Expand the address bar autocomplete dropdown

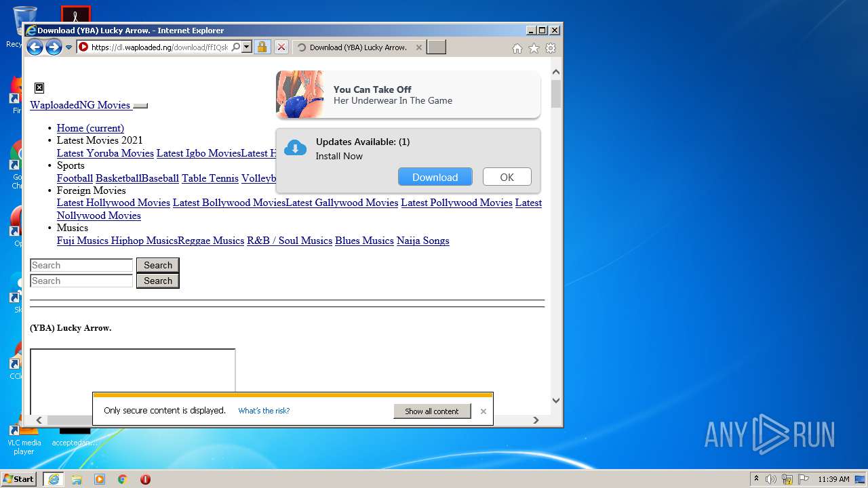tap(247, 47)
